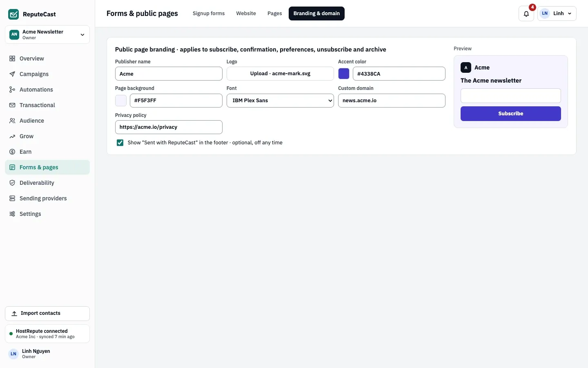Open Sending providers in the sidebar
588x368 pixels.
[x=47, y=198]
